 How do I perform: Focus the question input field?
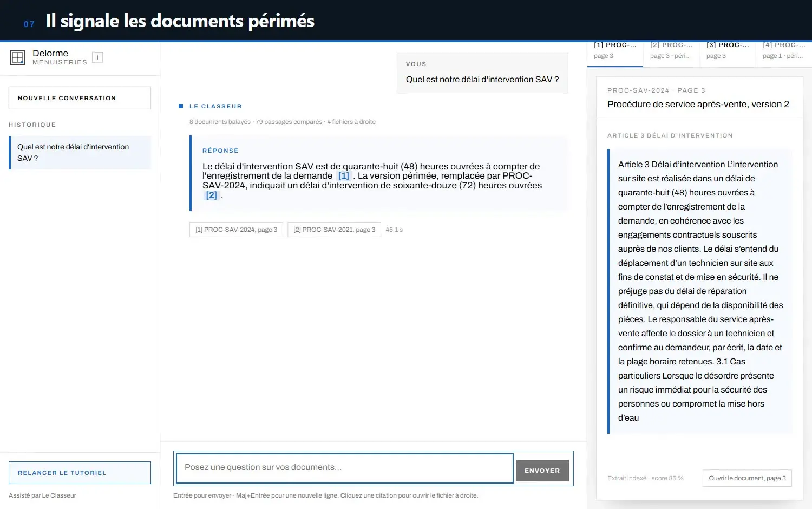click(345, 468)
